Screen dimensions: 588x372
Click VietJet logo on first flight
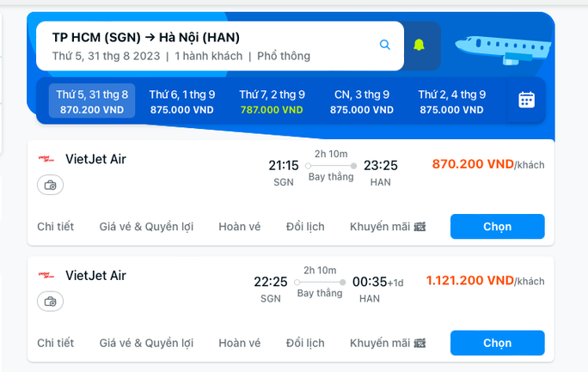47,159
